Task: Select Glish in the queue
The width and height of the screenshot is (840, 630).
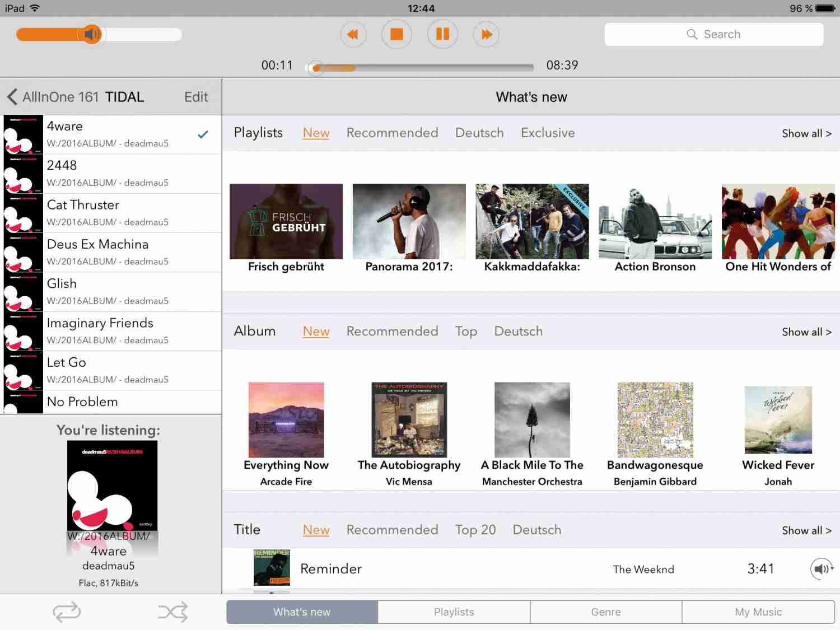Action: [113, 292]
